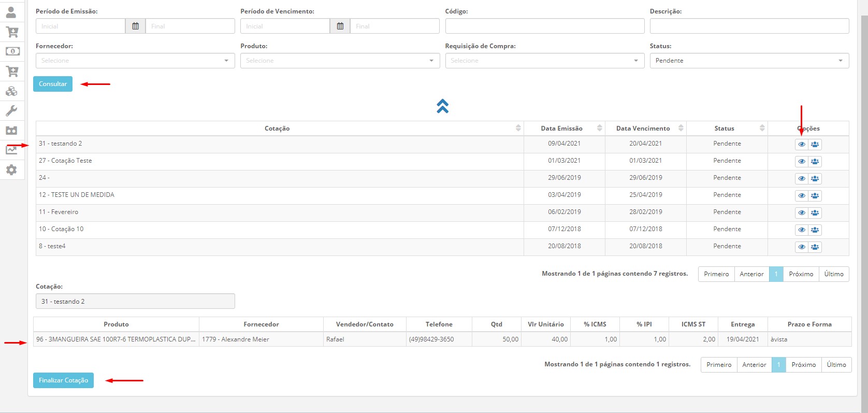Click Final field of Período de Vencimento

click(395, 26)
